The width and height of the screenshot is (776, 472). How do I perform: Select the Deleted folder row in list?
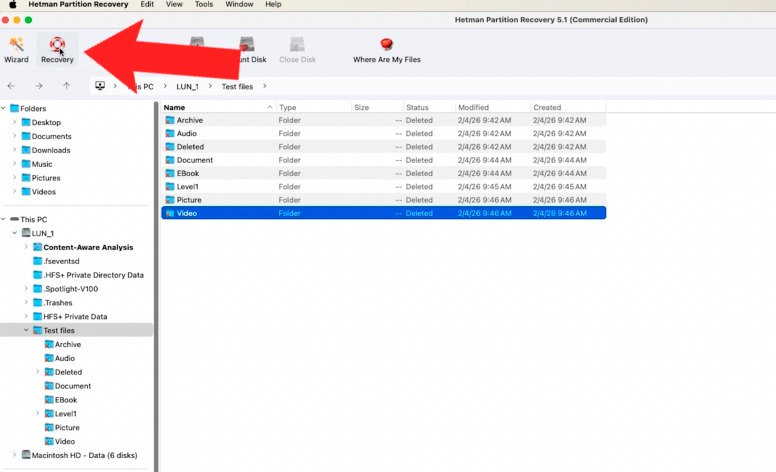[384, 147]
